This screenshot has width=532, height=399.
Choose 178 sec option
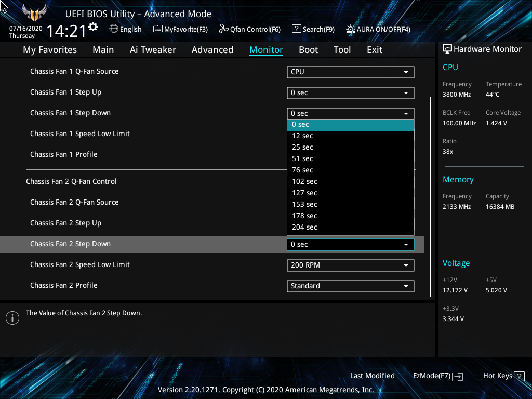(351, 216)
